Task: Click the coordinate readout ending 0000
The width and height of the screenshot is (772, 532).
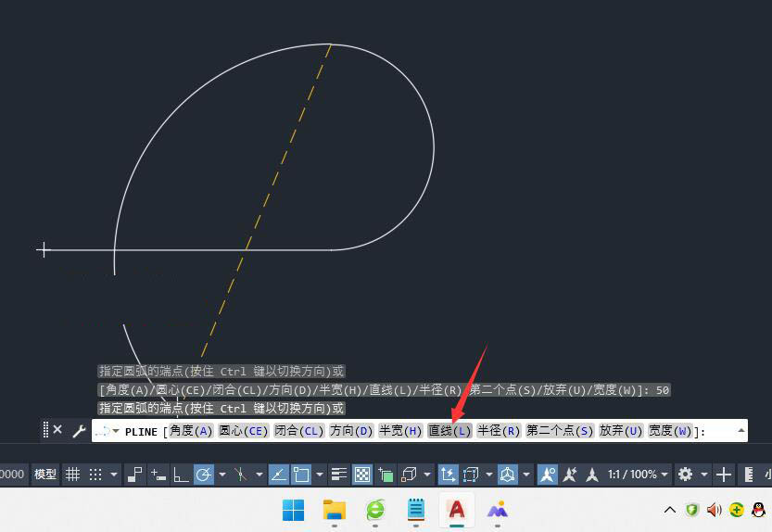Action: [12, 475]
